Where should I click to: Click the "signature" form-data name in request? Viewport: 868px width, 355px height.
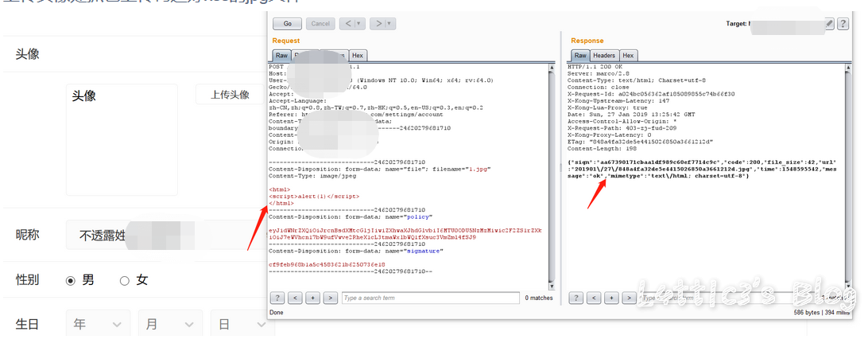pos(424,251)
